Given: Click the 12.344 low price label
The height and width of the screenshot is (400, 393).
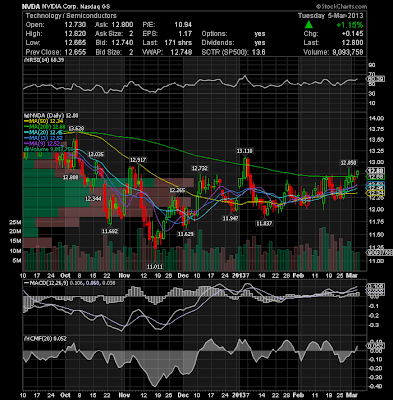Looking at the screenshot, I should [93, 198].
